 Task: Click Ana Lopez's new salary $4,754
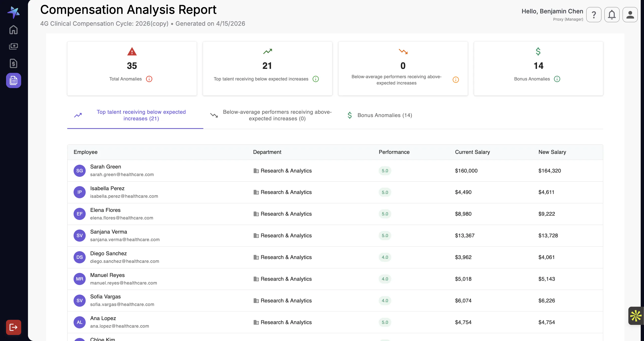(547, 322)
